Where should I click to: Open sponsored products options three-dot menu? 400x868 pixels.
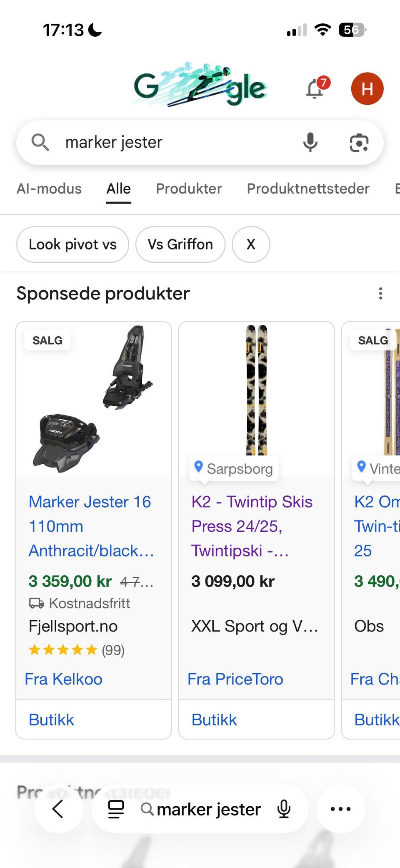380,294
